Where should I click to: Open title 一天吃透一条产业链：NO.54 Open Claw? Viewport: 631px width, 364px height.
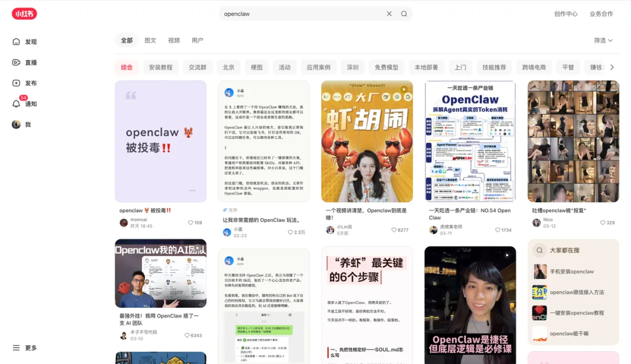470,214
